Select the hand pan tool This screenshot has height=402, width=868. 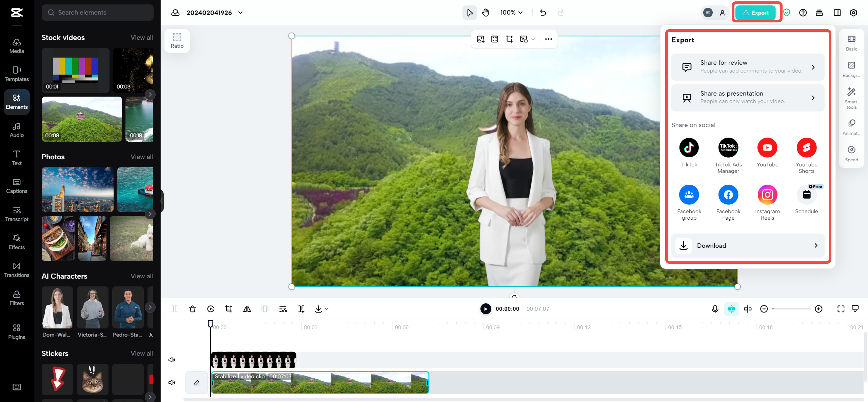(x=486, y=13)
